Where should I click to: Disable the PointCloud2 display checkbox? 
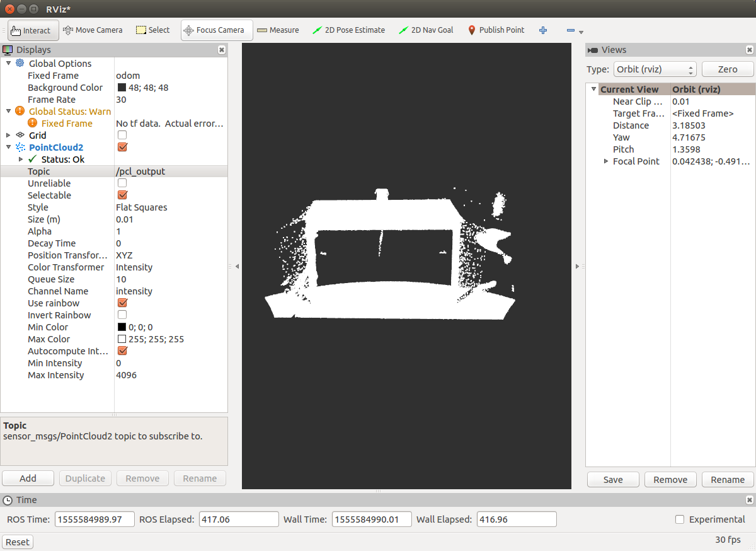click(122, 147)
